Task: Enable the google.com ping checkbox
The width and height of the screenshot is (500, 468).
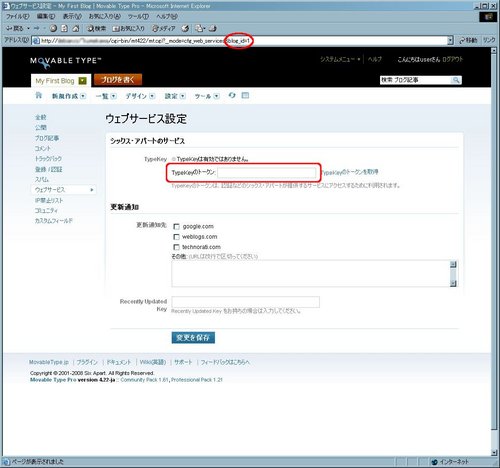Action: 176,227
